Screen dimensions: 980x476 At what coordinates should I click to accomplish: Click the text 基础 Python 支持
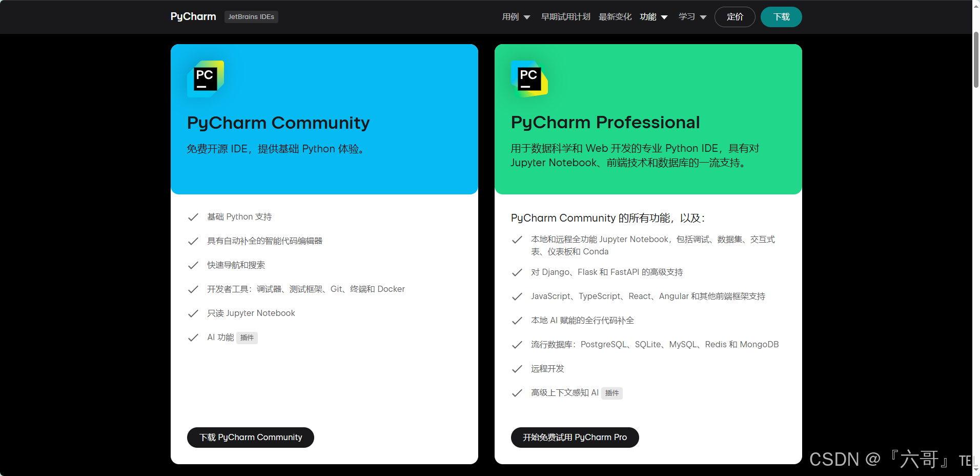click(x=239, y=217)
